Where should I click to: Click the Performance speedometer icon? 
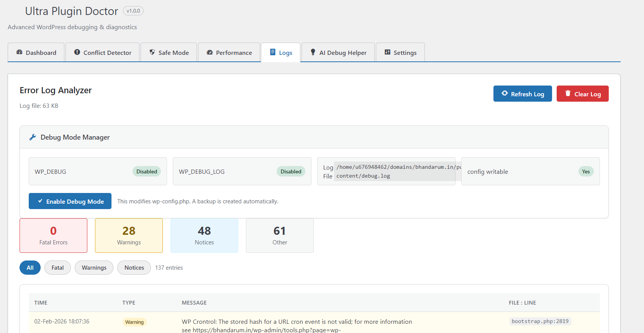tap(210, 52)
